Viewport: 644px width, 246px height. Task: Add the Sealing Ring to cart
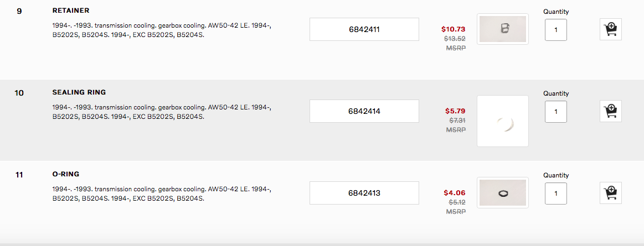[611, 111]
